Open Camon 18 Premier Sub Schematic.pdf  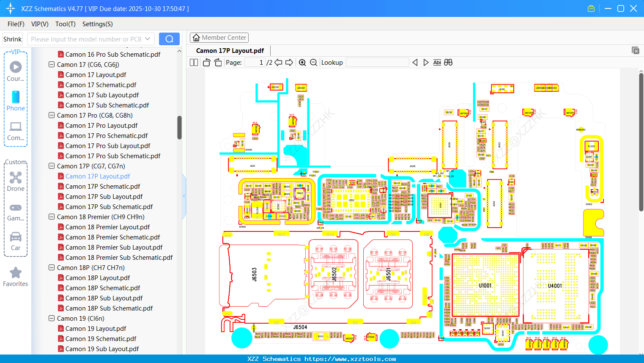(x=119, y=258)
